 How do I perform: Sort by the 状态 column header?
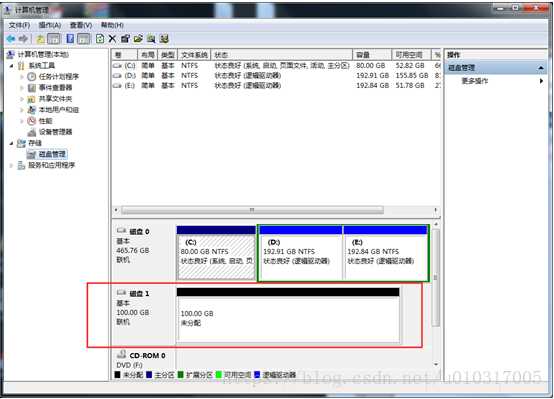(282, 55)
